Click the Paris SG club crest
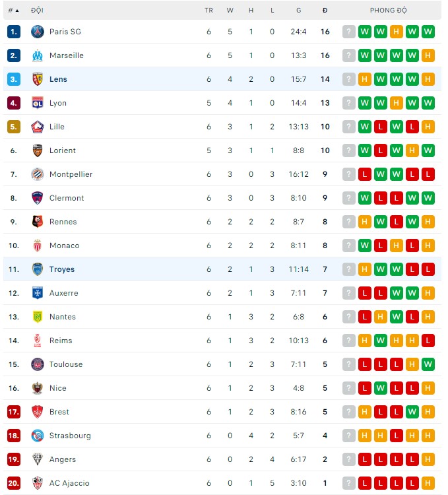This screenshot has height=495, width=448. click(38, 32)
